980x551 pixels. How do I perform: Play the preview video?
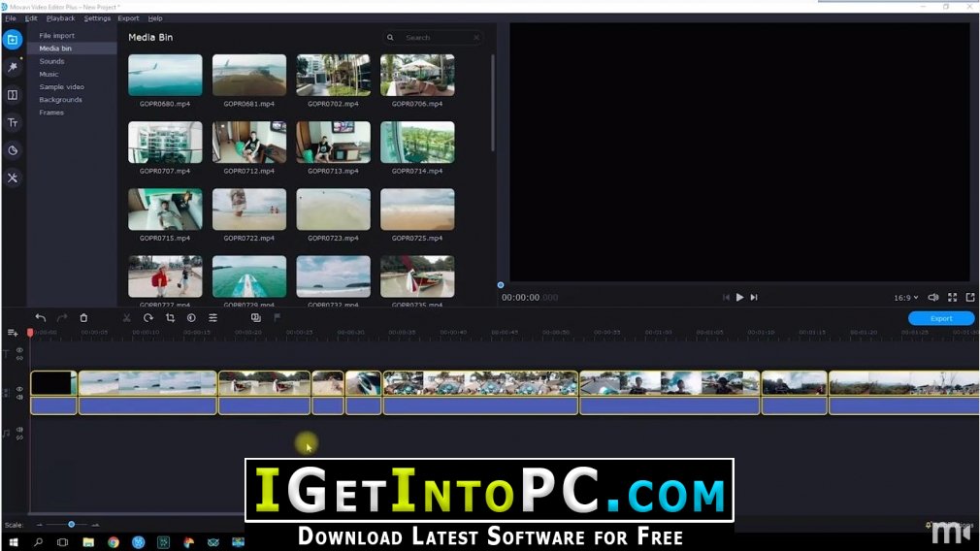739,298
